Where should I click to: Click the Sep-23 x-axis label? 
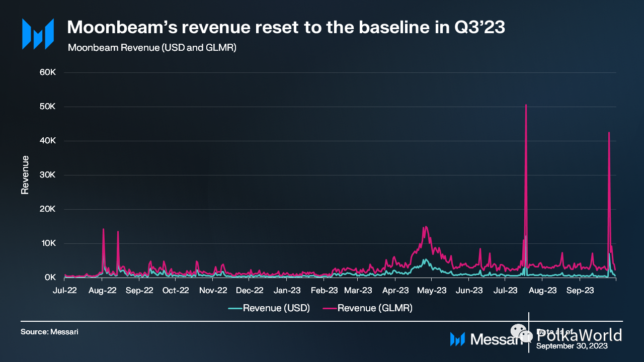(x=580, y=291)
